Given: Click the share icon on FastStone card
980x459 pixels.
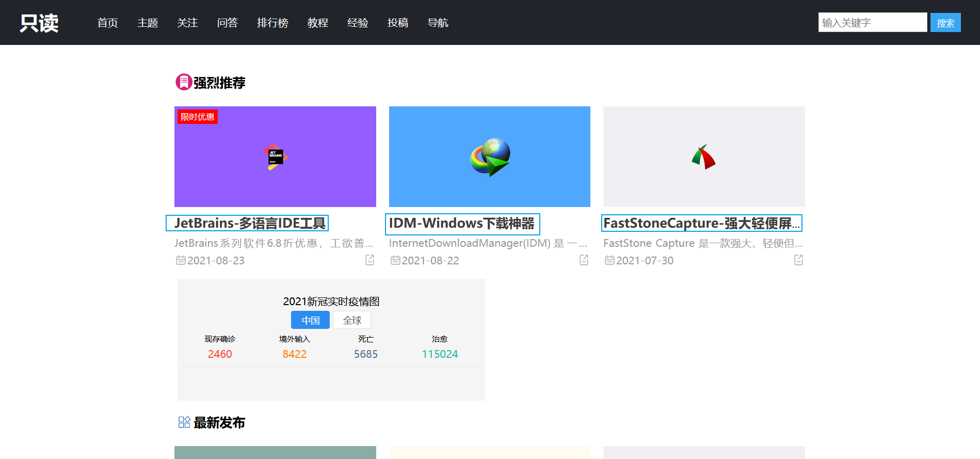Looking at the screenshot, I should [799, 260].
